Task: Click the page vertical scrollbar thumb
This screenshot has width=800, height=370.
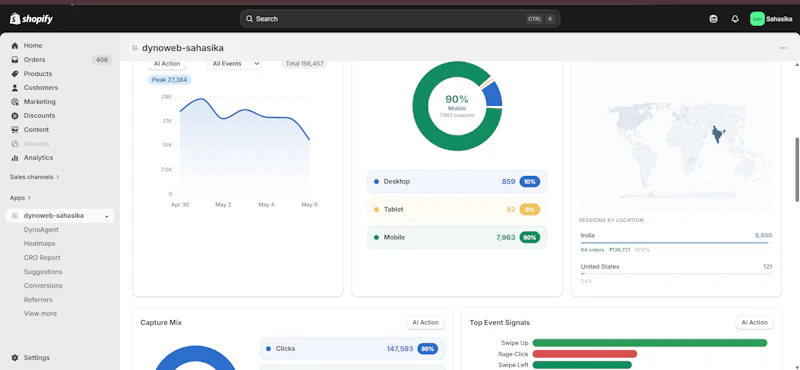Action: (797, 170)
